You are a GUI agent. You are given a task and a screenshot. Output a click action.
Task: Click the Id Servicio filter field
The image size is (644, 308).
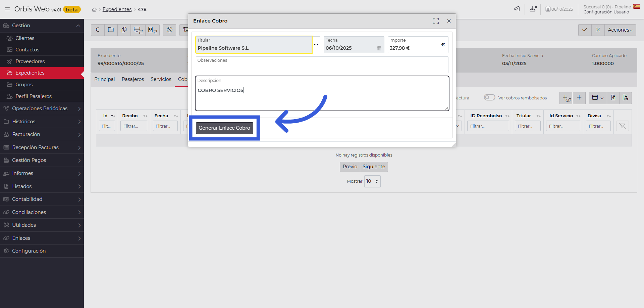[563, 126]
